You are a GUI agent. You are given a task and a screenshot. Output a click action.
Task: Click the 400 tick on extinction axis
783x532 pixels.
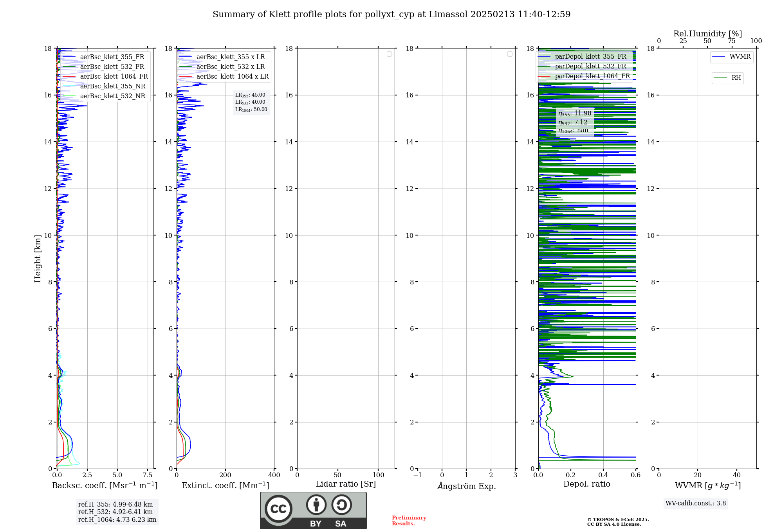tap(274, 475)
